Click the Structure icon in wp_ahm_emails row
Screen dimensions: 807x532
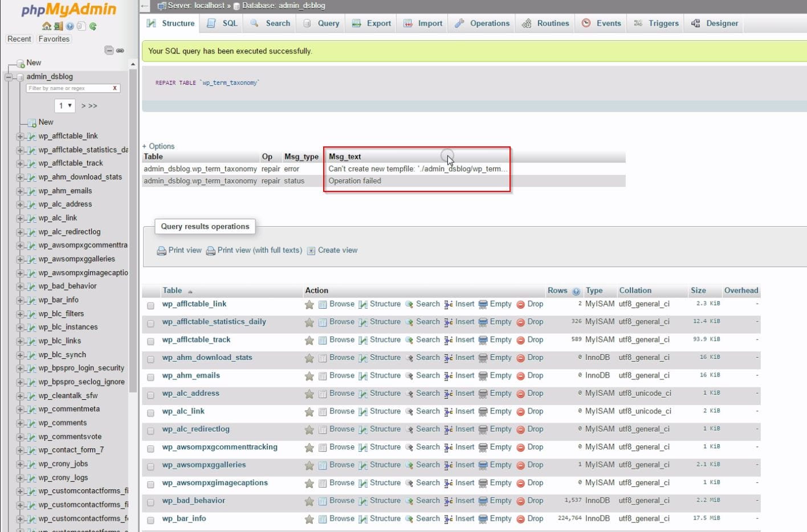point(363,376)
